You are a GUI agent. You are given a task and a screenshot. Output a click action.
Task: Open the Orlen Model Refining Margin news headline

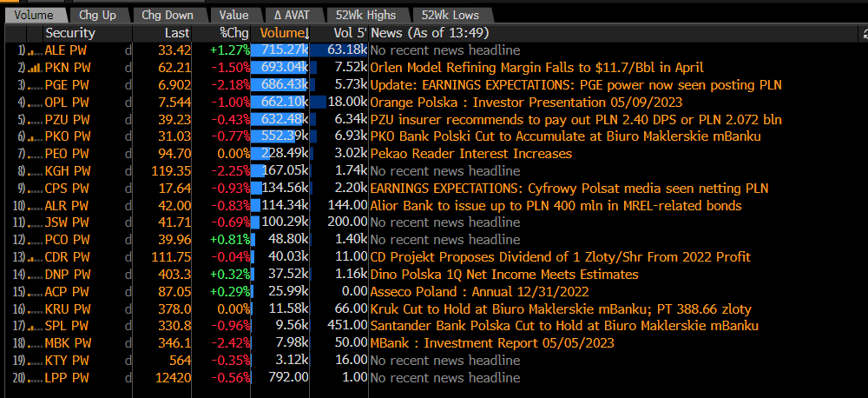tap(537, 68)
